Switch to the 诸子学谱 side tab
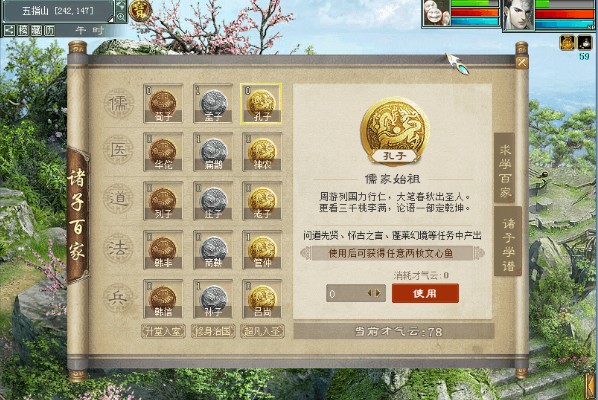The image size is (598, 400). pos(508,241)
